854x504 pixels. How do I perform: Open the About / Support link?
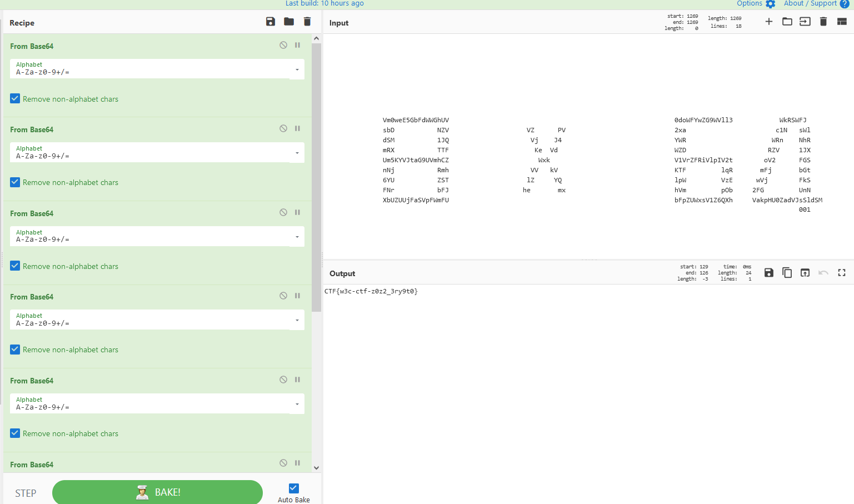tap(810, 3)
